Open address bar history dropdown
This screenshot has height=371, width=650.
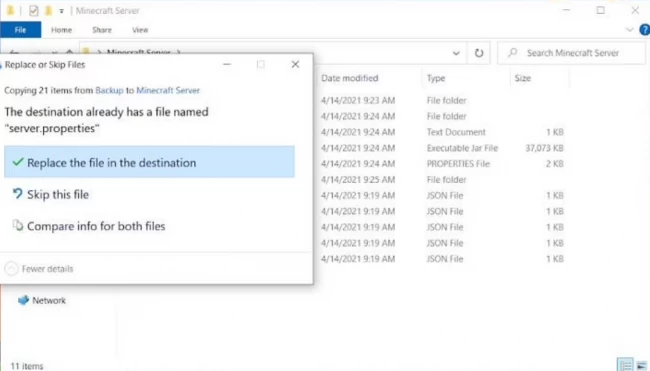click(456, 53)
